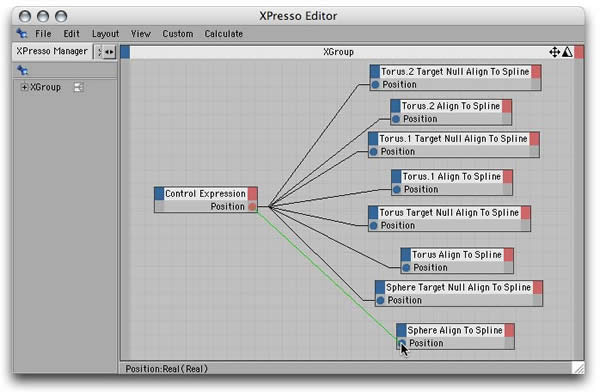
Task: Select the Torus Align To Spline node title
Action: point(457,254)
